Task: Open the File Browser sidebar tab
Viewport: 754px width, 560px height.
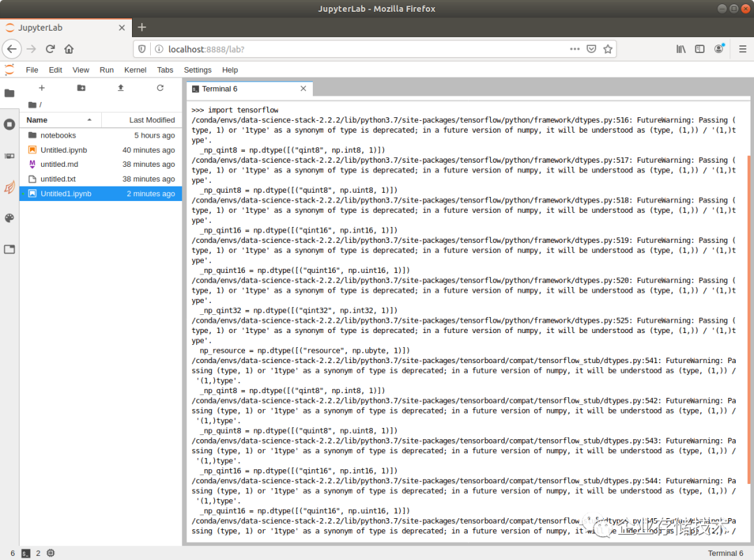Action: [x=9, y=93]
